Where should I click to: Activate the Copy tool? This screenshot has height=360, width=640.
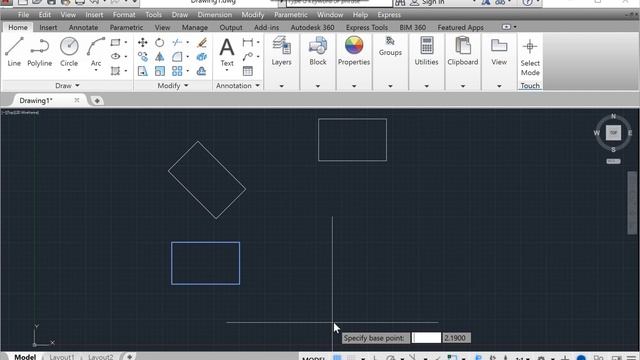[142, 57]
